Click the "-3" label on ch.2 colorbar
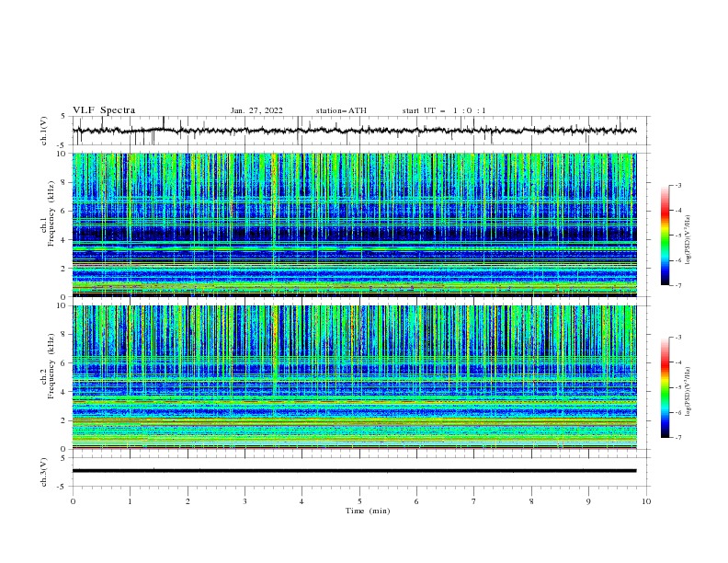Image resolution: width=728 pixels, height=563 pixels. coord(677,338)
